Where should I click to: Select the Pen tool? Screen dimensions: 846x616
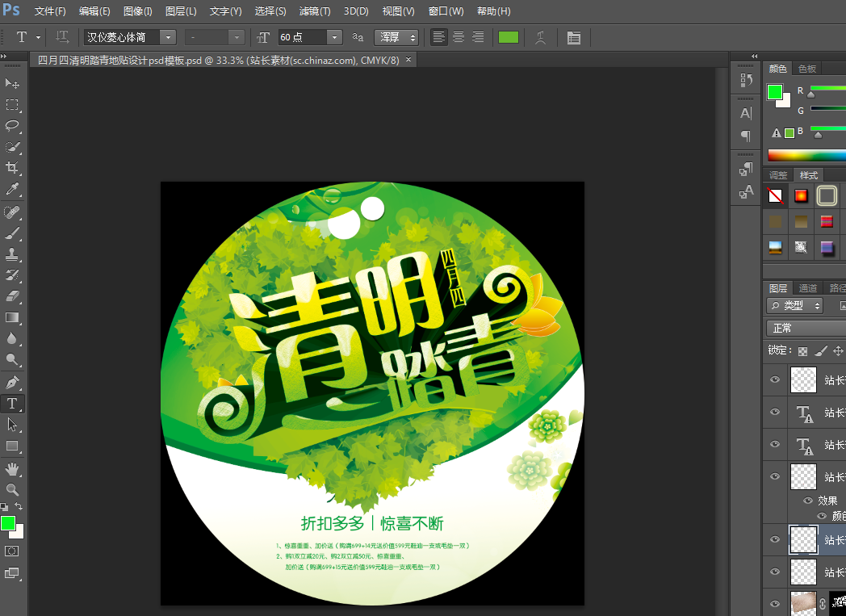[x=12, y=382]
